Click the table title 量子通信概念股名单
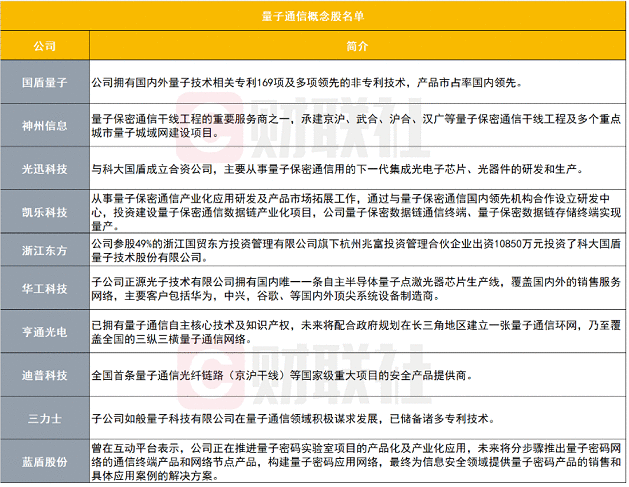The image size is (629, 487). [312, 16]
